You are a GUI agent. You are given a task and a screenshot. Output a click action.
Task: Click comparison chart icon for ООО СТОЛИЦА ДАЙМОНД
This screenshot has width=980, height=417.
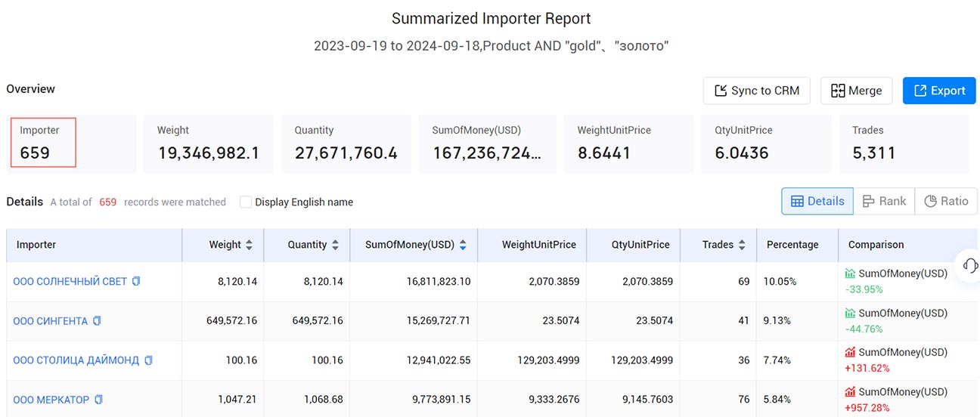tap(851, 352)
